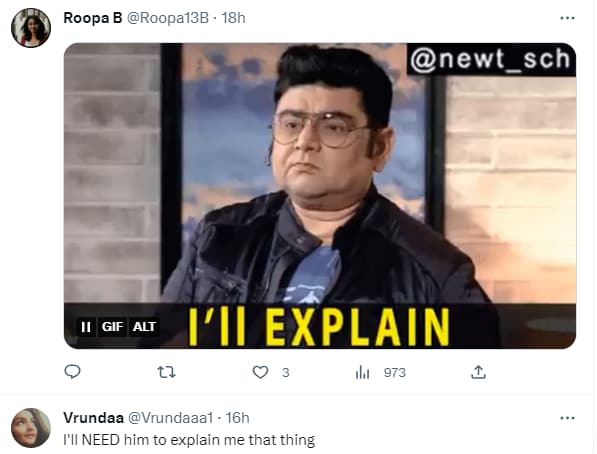Open the @Vrundaaa1 handle link

pyautogui.click(x=170, y=418)
